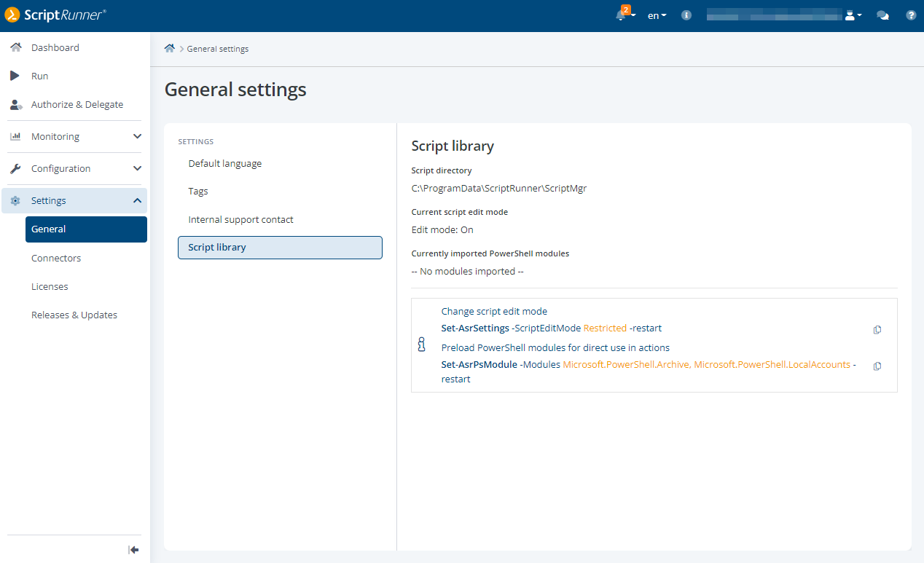Copy the Set-AsrSettings command
924x563 pixels.
click(x=877, y=329)
